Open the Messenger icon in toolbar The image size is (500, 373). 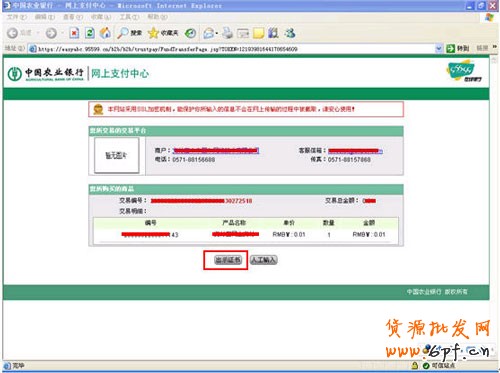290,33
